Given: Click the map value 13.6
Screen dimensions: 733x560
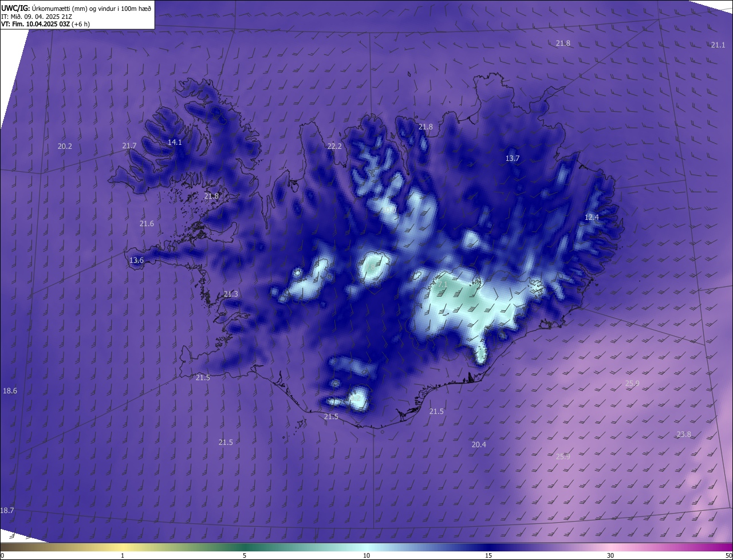Looking at the screenshot, I should coord(136,260).
